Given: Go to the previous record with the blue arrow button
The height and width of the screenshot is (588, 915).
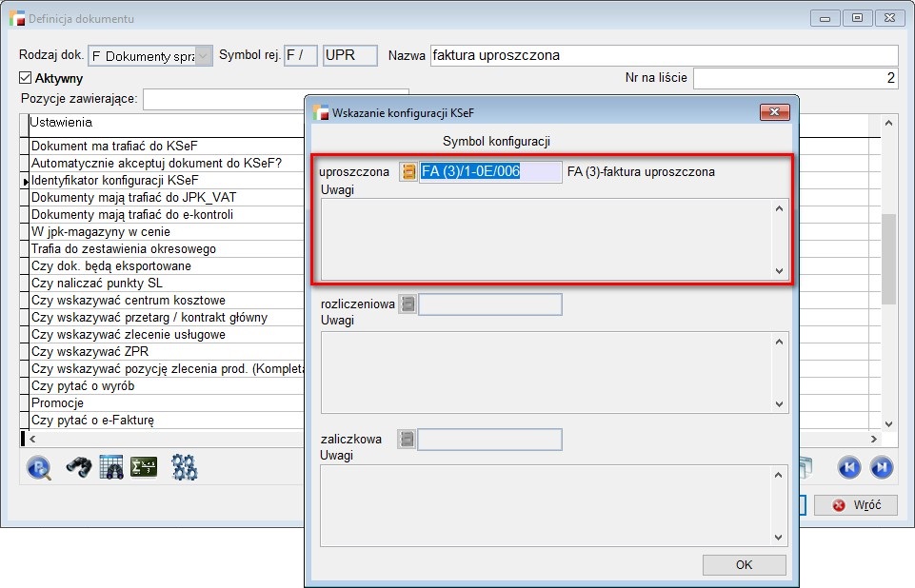Looking at the screenshot, I should click(848, 467).
